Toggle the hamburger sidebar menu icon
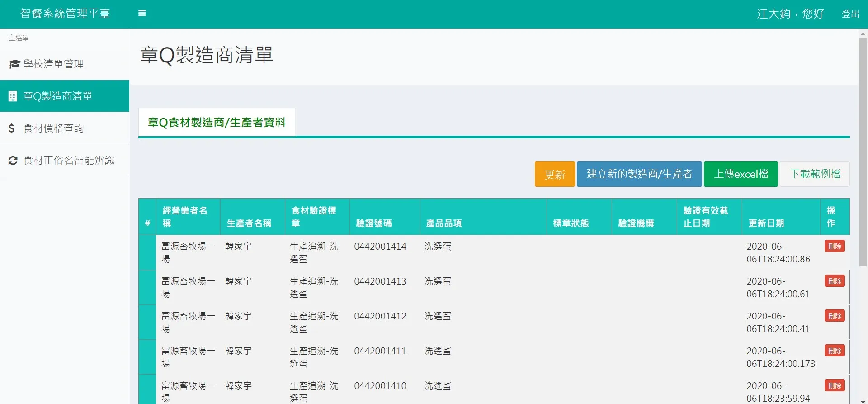This screenshot has width=868, height=404. 142,13
